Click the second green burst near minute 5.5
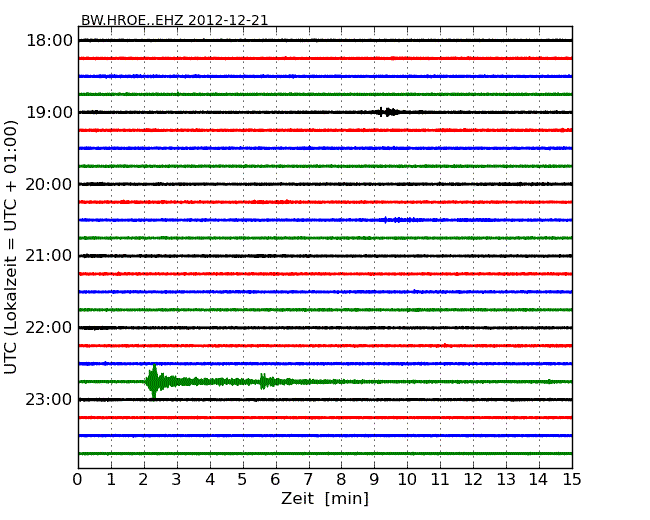650x520 pixels. click(265, 381)
